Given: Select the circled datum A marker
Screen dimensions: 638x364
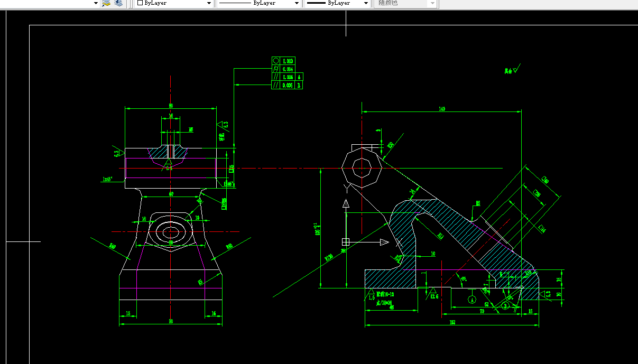Looking at the screenshot, I should [472, 299].
